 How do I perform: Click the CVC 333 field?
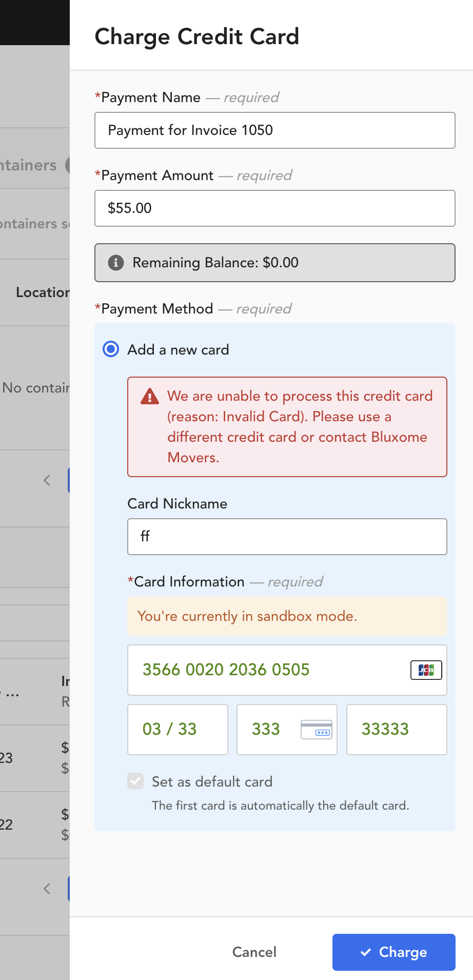coord(287,730)
